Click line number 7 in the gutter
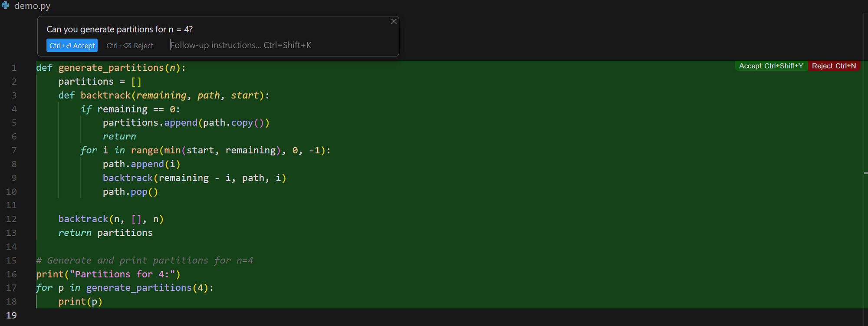The image size is (868, 326). [14, 150]
